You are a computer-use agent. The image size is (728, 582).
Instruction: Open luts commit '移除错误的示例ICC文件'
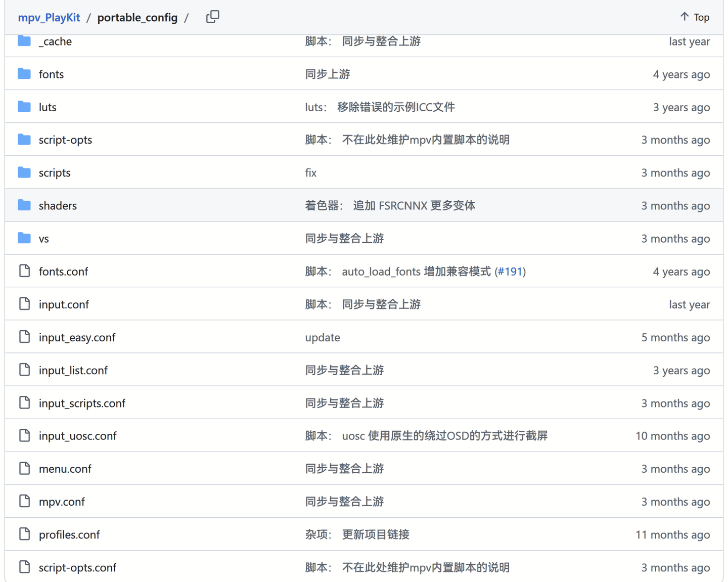point(380,107)
